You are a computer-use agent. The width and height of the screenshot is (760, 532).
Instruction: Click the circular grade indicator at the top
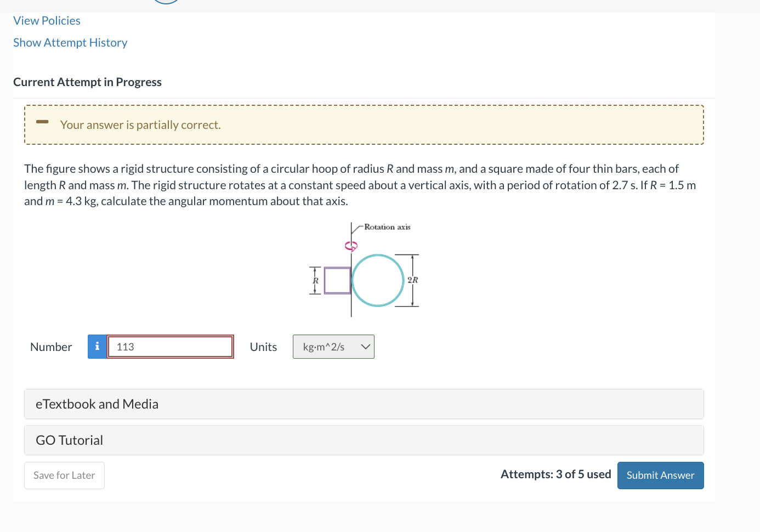tap(166, 2)
